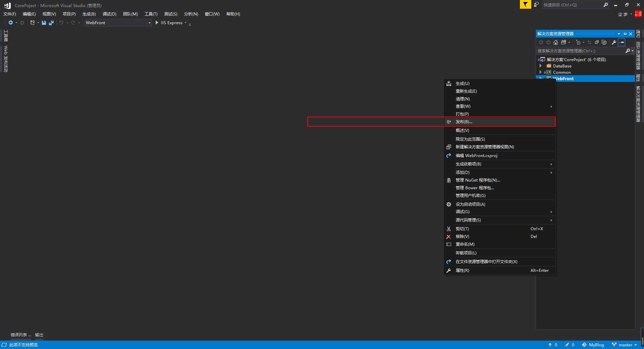Open MyBlog repository in status bar
The image size is (644, 349).
[x=593, y=345]
